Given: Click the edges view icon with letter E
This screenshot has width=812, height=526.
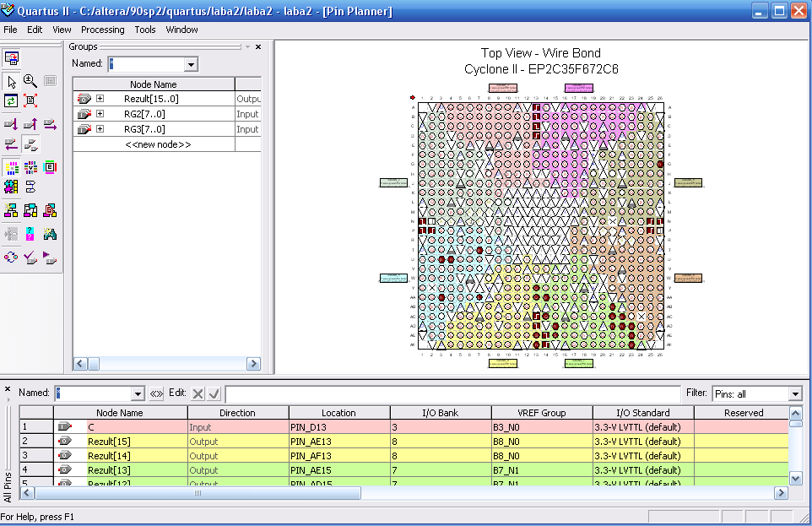Looking at the screenshot, I should point(50,167).
